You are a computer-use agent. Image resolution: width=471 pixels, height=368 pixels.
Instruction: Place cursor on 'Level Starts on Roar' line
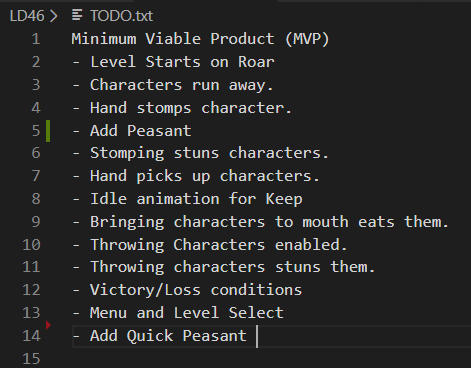[173, 62]
